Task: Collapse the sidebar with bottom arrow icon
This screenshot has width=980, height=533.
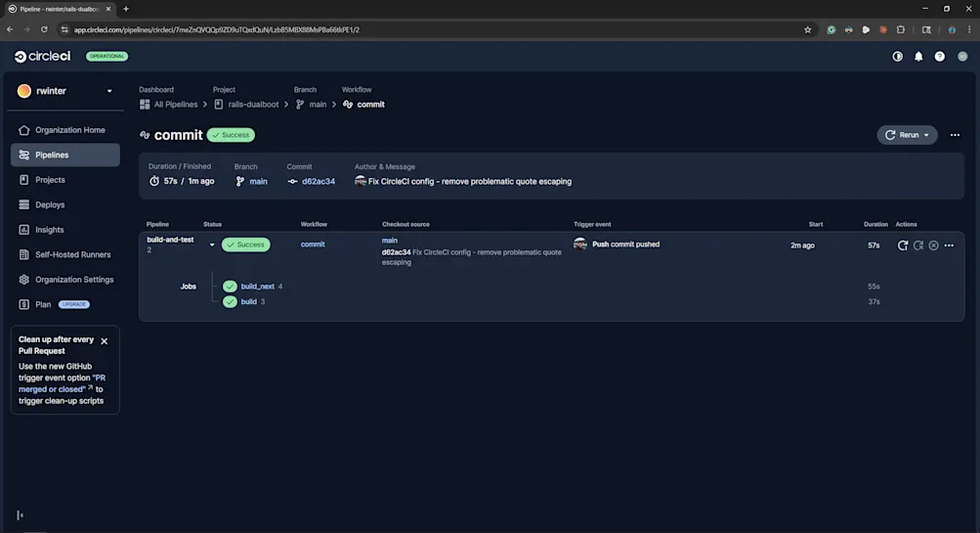Action: coord(20,515)
